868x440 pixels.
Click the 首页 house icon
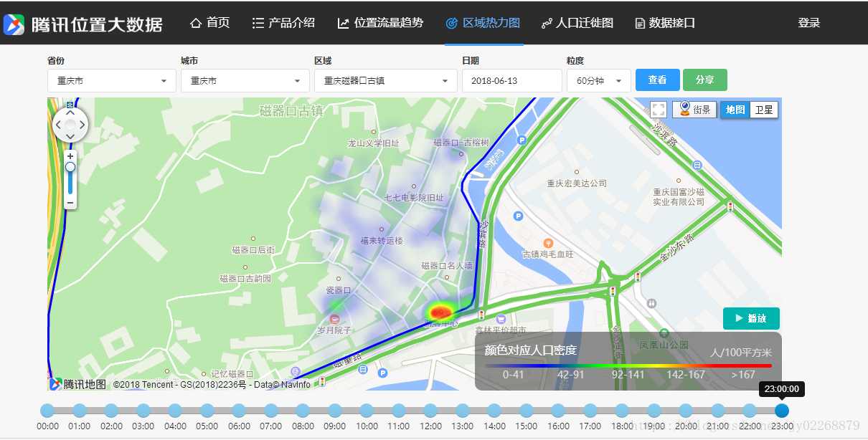pyautogui.click(x=196, y=23)
